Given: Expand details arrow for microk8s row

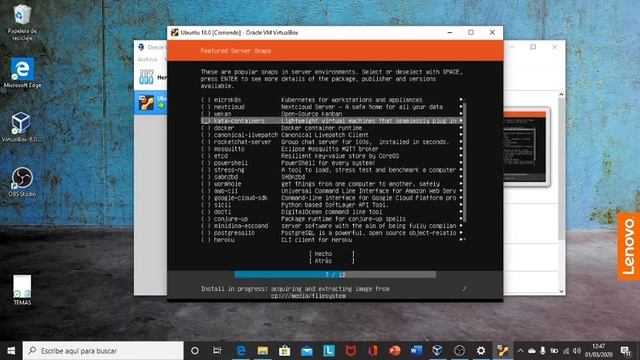Looking at the screenshot, I should [x=461, y=100].
